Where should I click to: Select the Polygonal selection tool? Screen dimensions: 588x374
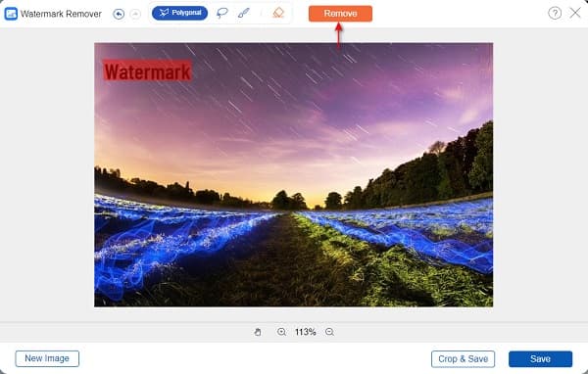[179, 13]
